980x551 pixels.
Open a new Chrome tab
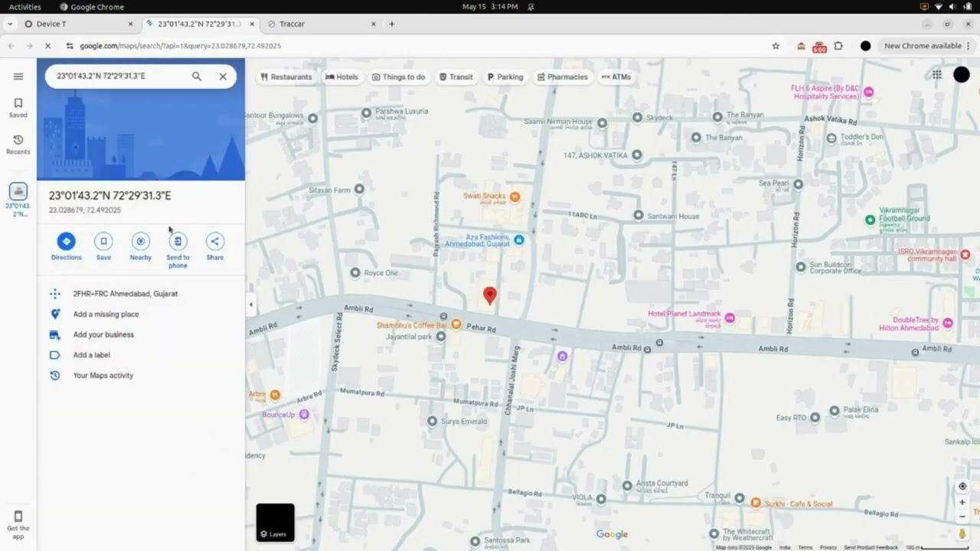pyautogui.click(x=392, y=24)
